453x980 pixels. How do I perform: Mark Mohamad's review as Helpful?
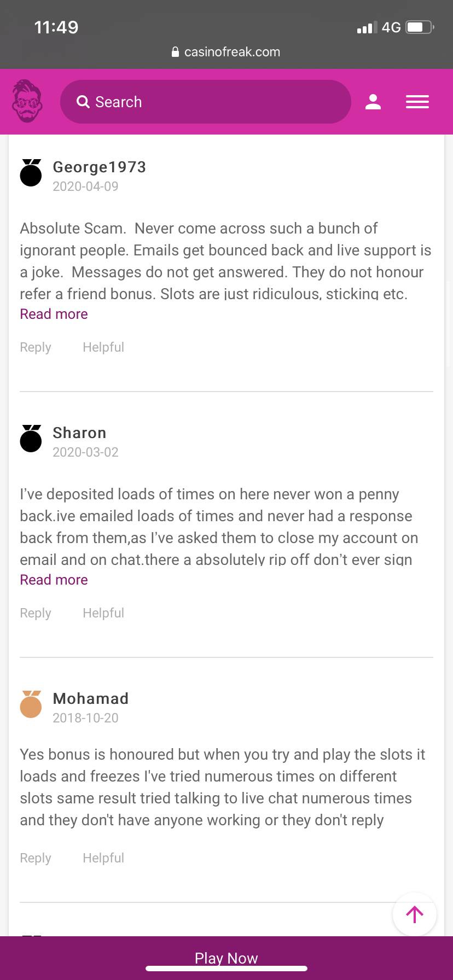[103, 858]
